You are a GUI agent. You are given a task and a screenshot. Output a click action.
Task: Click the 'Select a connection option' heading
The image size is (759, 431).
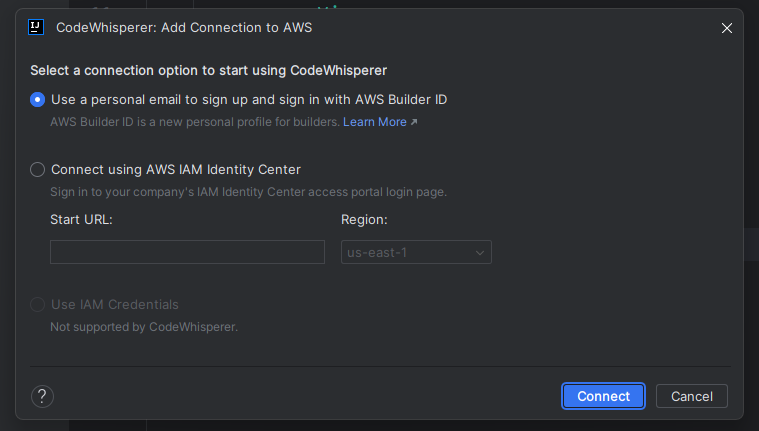[x=209, y=71]
